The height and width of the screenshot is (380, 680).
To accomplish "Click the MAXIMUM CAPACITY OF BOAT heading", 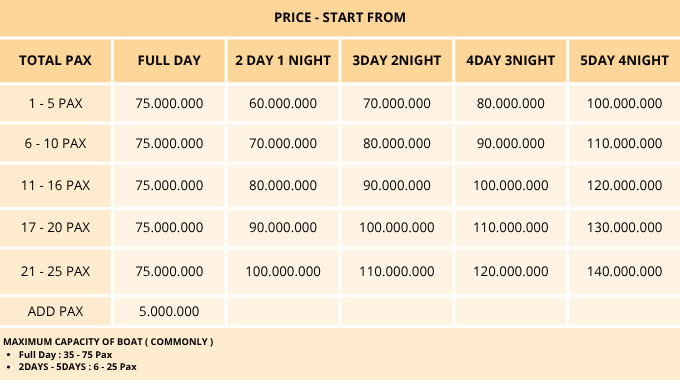I will click(x=108, y=342).
